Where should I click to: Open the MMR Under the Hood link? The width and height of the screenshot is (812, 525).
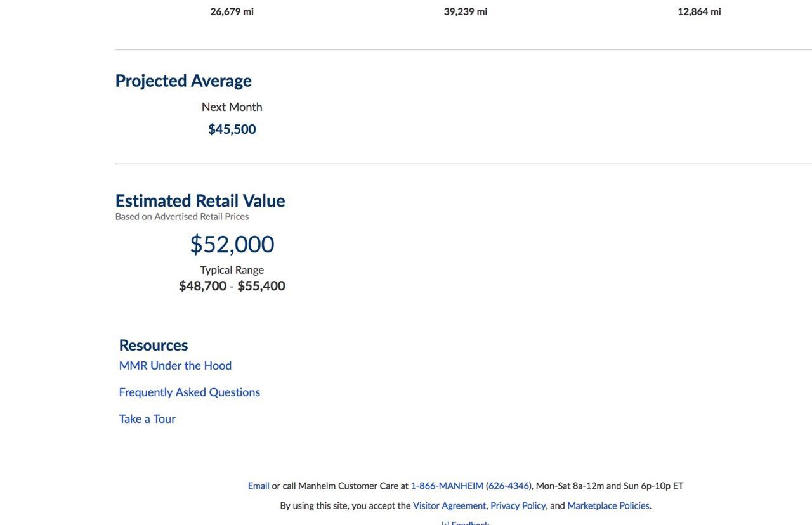pyautogui.click(x=175, y=366)
